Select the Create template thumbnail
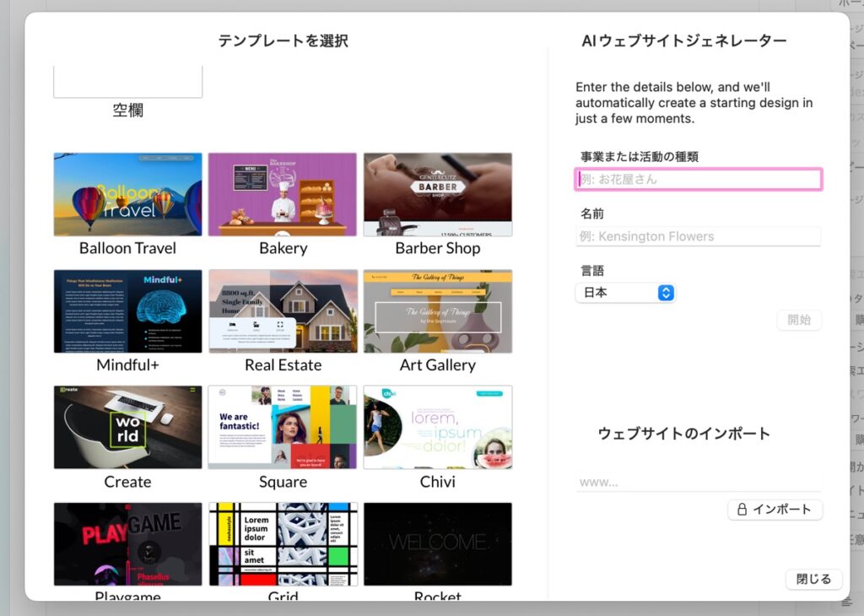 pos(127,427)
